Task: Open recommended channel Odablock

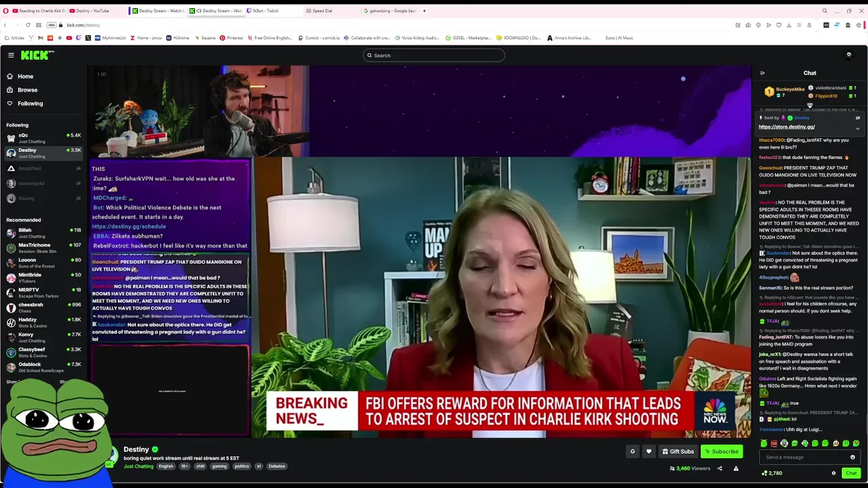Action: 43,367
